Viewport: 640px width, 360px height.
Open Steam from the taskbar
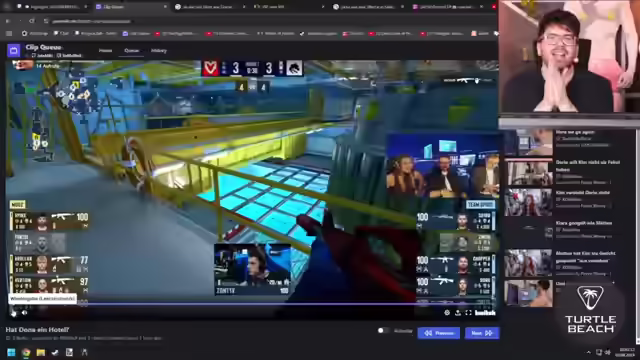click(x=55, y=352)
